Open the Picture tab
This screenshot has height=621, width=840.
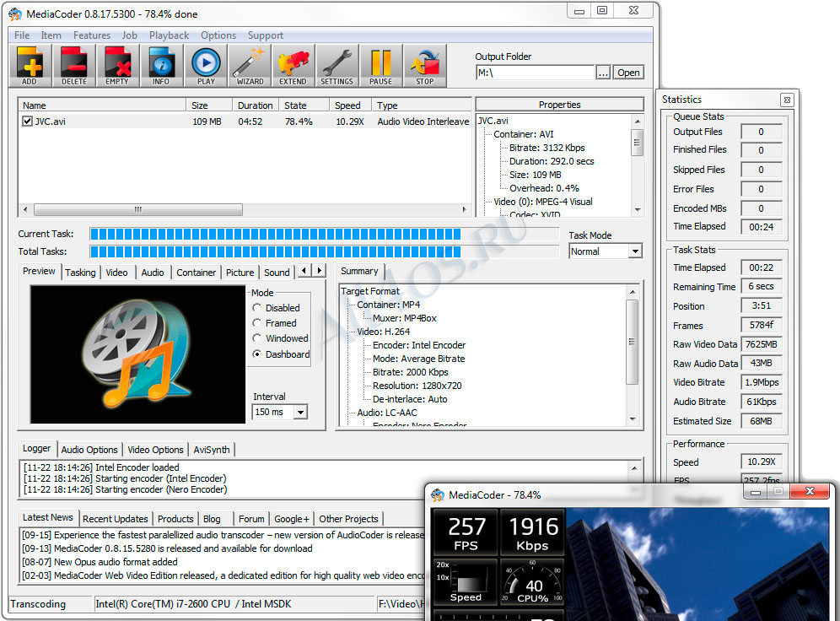click(240, 273)
